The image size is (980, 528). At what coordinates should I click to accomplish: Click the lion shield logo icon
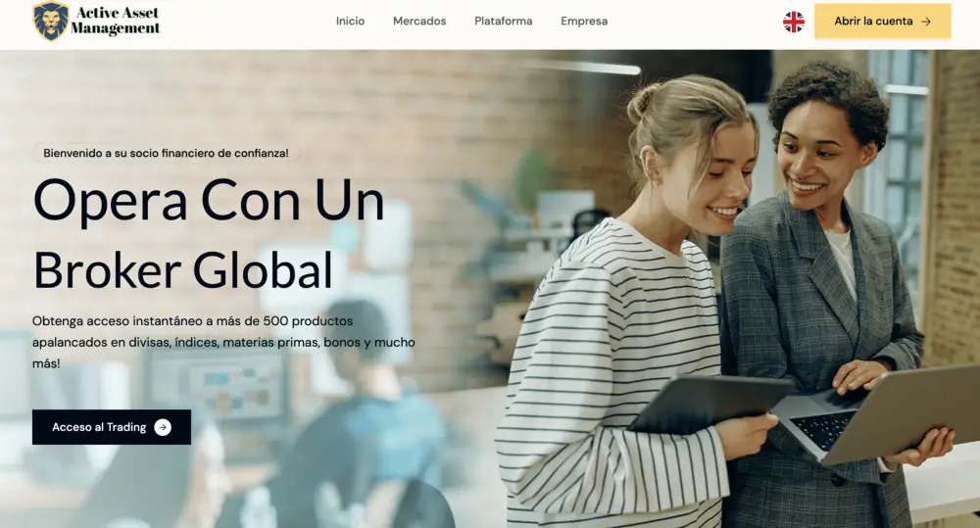(x=51, y=21)
